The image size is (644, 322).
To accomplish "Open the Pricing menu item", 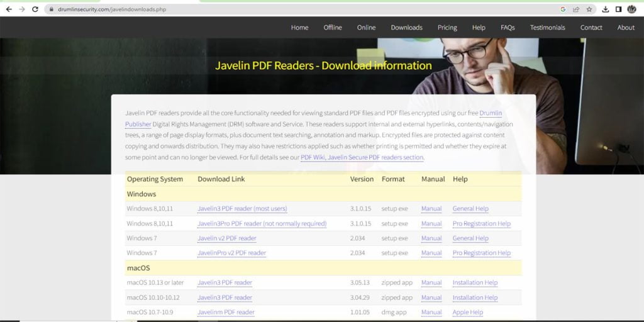I will [x=447, y=28].
